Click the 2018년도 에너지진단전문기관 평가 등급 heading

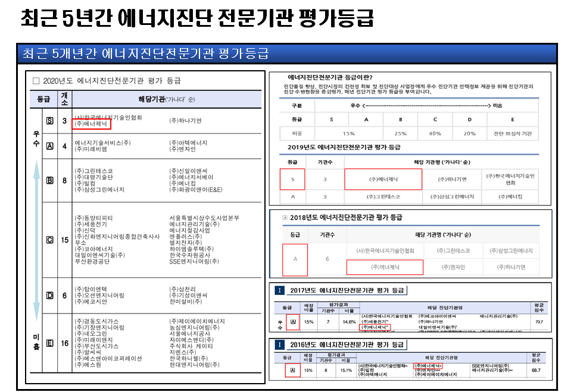pos(346,218)
